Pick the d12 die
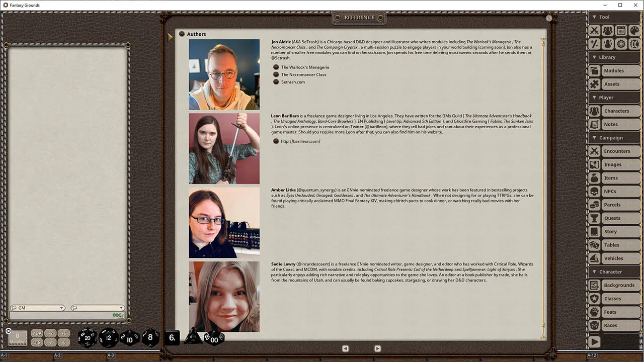The width and height of the screenshot is (644, 362). click(108, 338)
